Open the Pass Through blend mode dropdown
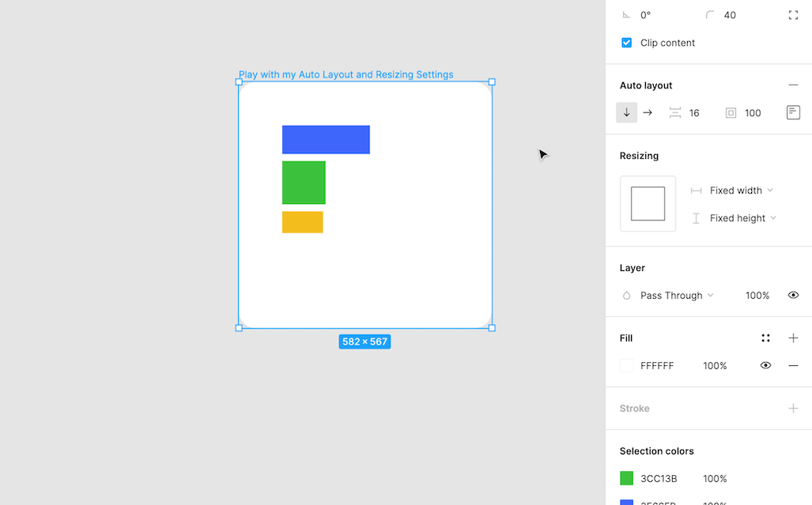 (x=677, y=296)
